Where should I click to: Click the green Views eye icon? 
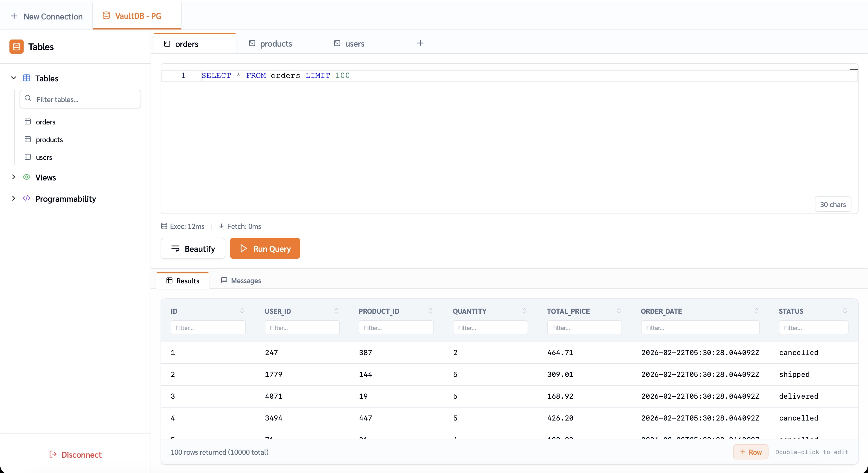coord(26,177)
